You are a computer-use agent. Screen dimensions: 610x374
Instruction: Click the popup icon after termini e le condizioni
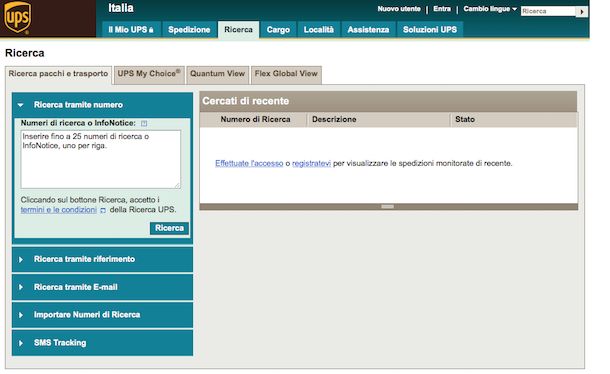[103, 210]
